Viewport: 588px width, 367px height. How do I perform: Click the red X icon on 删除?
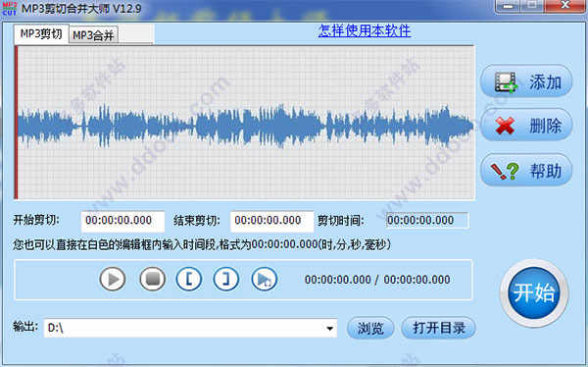505,126
